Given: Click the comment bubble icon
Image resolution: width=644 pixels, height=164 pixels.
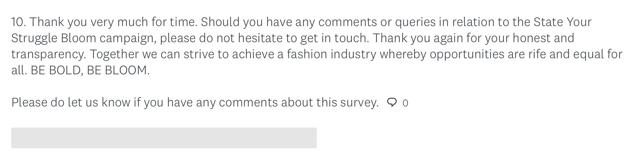Looking at the screenshot, I should 392,103.
